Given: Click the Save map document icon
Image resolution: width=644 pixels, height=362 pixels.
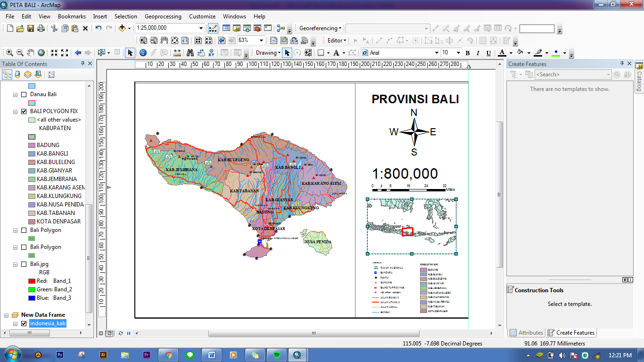Looking at the screenshot, I should [x=31, y=28].
